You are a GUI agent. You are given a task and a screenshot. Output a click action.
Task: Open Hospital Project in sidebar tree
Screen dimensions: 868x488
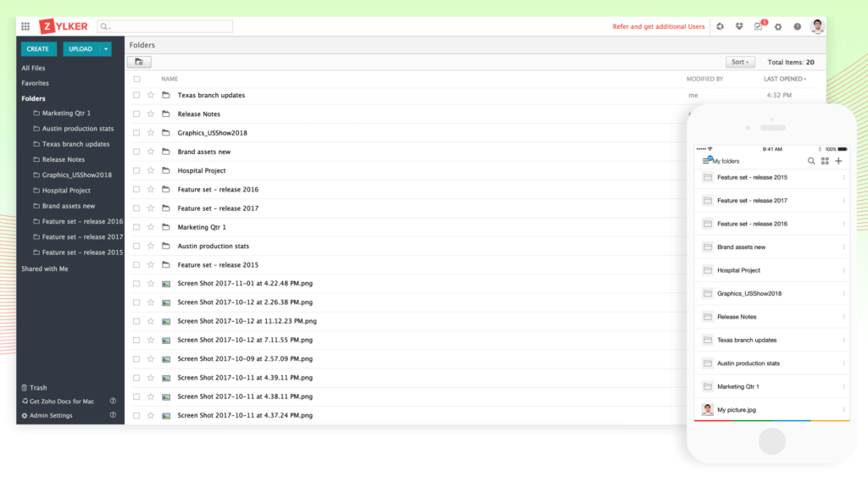pos(61,191)
